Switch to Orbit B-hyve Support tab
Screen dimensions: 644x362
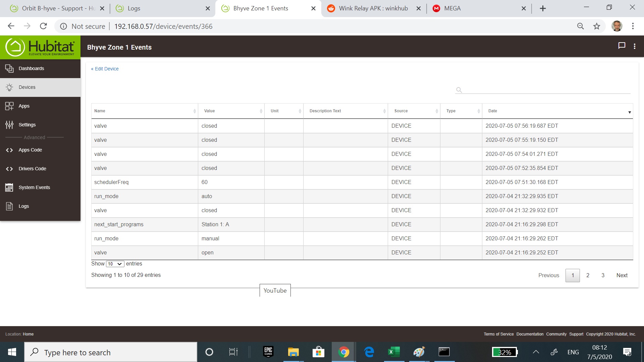pyautogui.click(x=54, y=8)
